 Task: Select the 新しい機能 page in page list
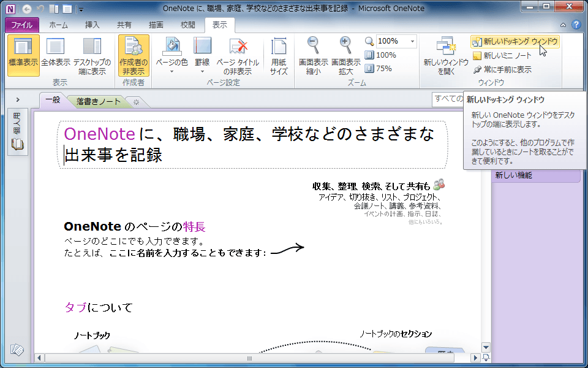click(536, 175)
